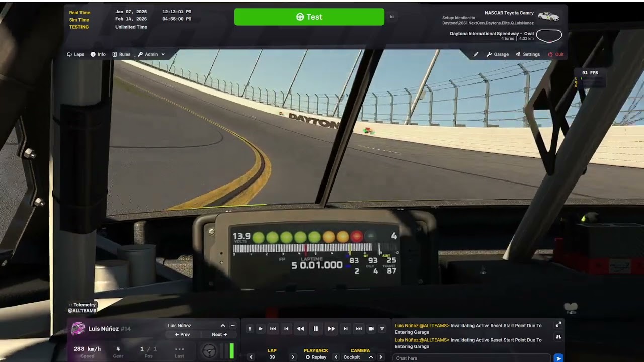This screenshot has height=362, width=644.
Task: Click the skip icon next to Test
Action: [x=392, y=17]
